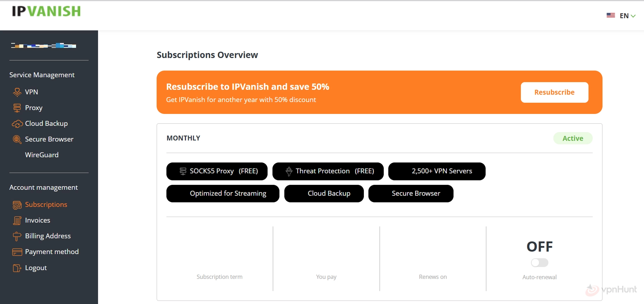Select the Optimized for Streaming feature pill
This screenshot has height=304, width=644.
(x=223, y=194)
